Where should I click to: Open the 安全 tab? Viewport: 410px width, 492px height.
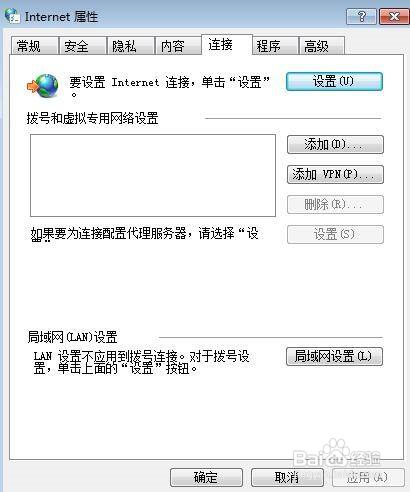click(x=82, y=46)
